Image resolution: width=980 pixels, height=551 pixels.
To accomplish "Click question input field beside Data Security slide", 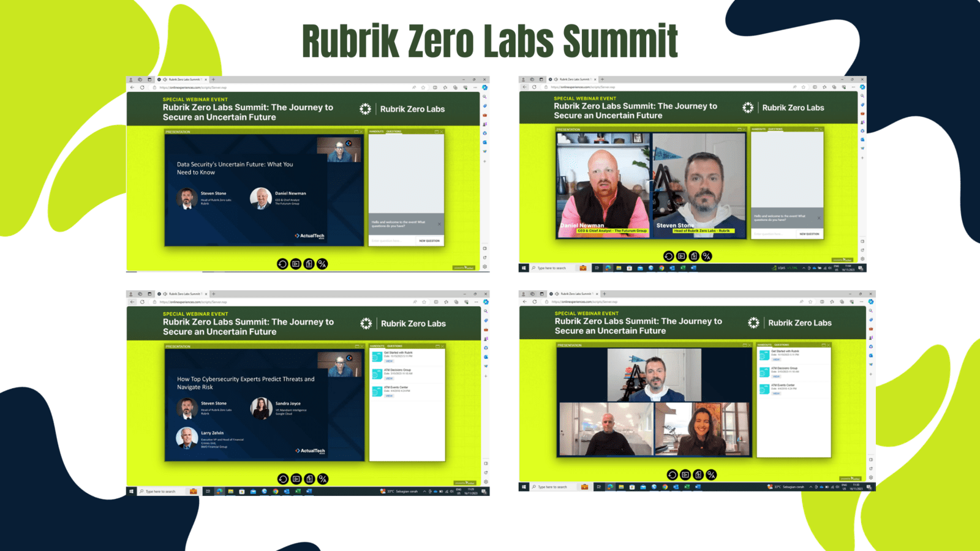I will click(x=392, y=241).
